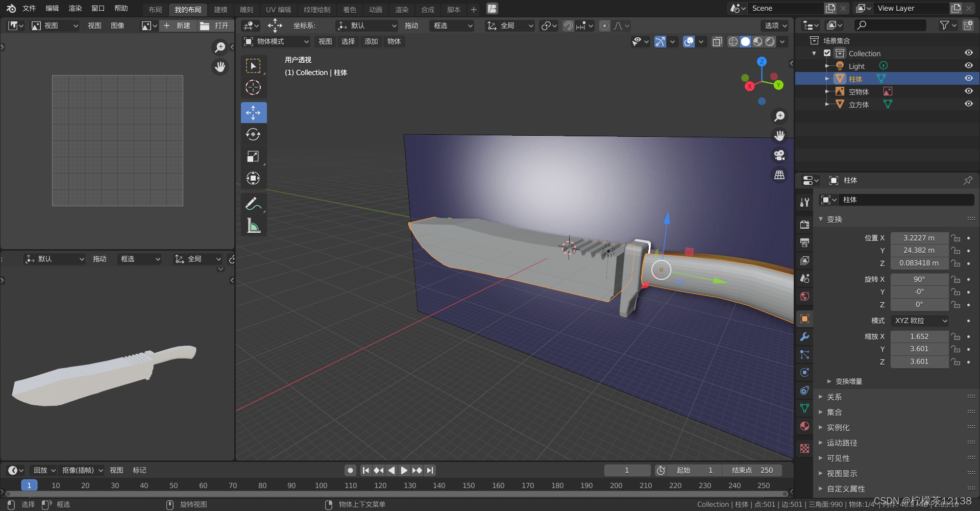This screenshot has height=511, width=980.
Task: Click the 打开 image button
Action: pos(215,26)
